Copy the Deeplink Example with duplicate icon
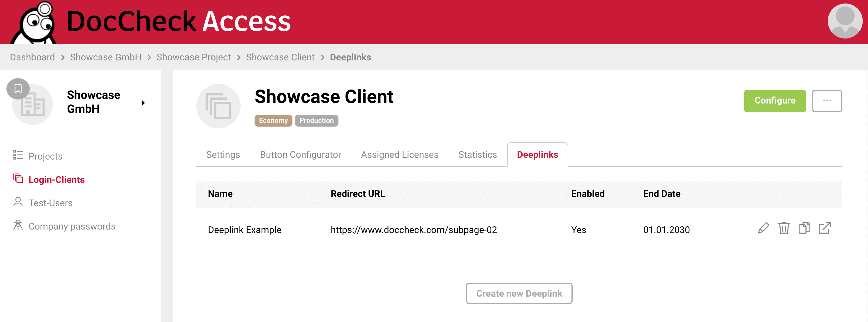 (x=804, y=228)
